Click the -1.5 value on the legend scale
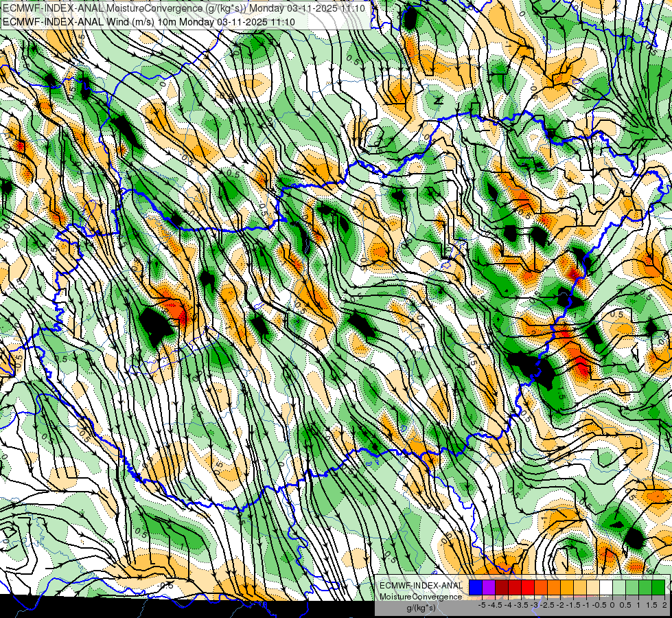The height and width of the screenshot is (618, 672). point(573,605)
